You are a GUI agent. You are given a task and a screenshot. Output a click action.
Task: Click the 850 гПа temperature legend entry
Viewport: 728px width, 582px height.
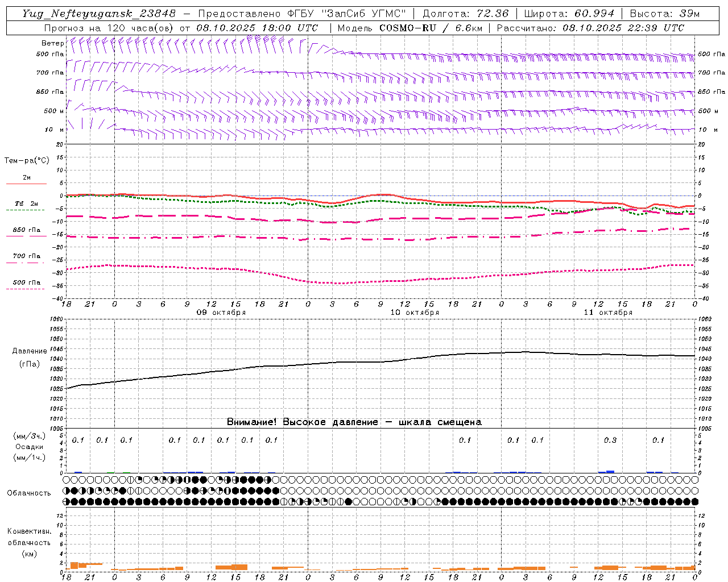tap(26, 230)
